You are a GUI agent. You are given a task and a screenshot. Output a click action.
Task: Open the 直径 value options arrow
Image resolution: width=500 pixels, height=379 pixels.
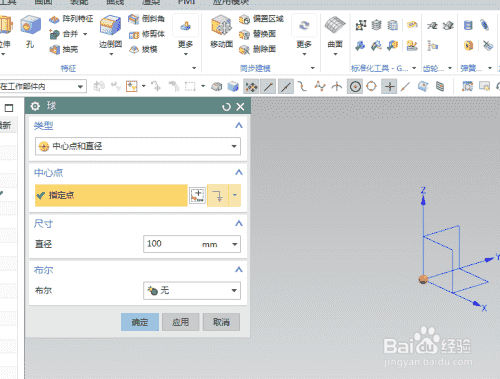(235, 244)
